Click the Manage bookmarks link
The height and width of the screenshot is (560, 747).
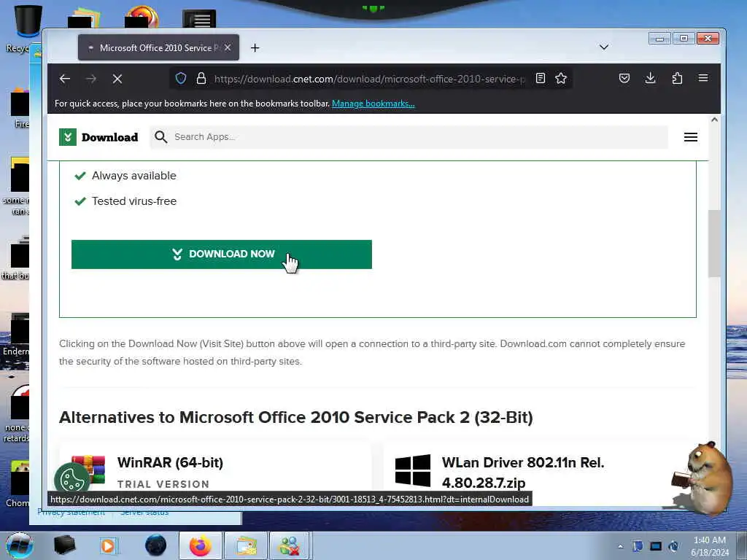373,104
